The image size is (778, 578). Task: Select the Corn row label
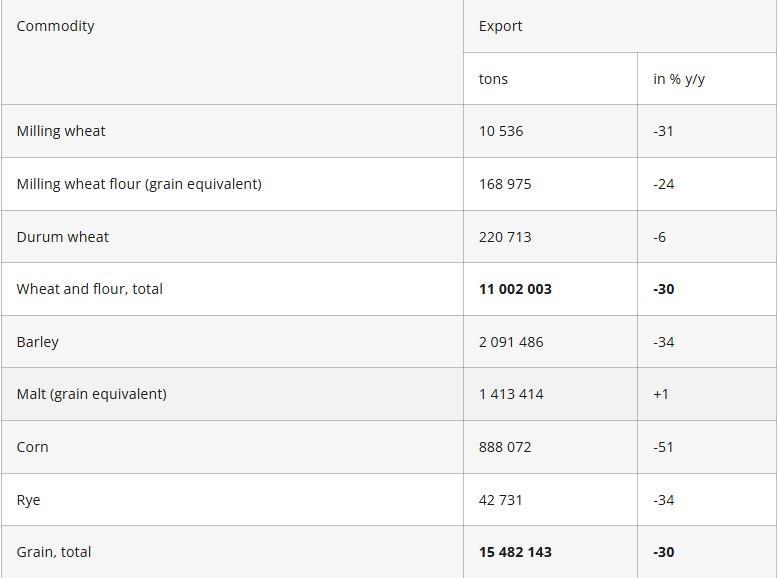(33, 447)
